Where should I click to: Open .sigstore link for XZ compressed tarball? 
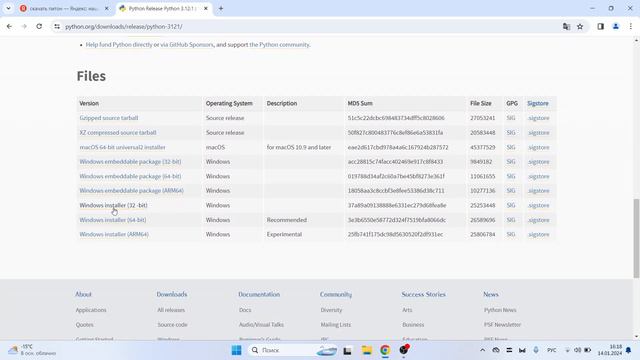point(538,133)
